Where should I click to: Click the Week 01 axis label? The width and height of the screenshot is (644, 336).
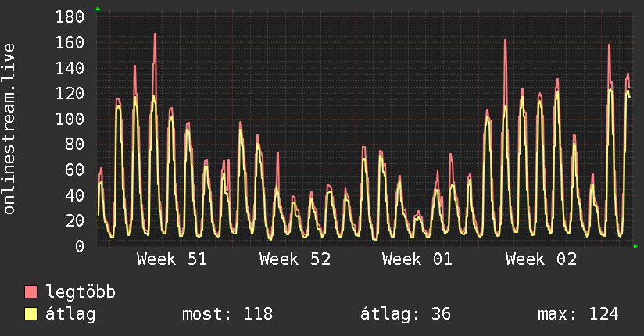417,259
